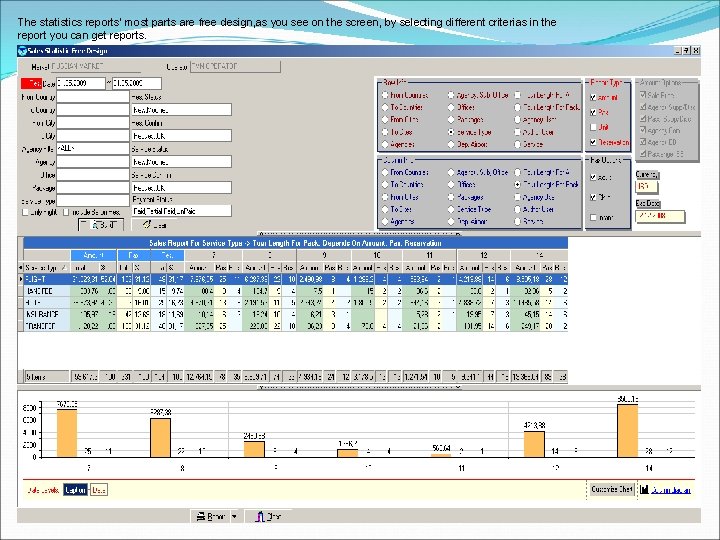Image resolution: width=720 pixels, height=540 pixels.
Task: Click the first Res. Date input field
Action: tap(81, 84)
